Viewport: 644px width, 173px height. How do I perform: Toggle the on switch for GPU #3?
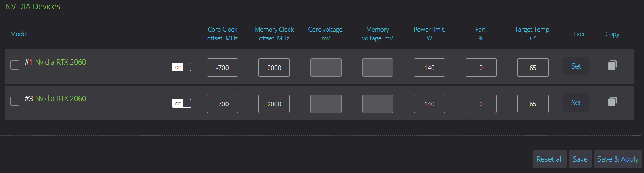click(x=182, y=103)
